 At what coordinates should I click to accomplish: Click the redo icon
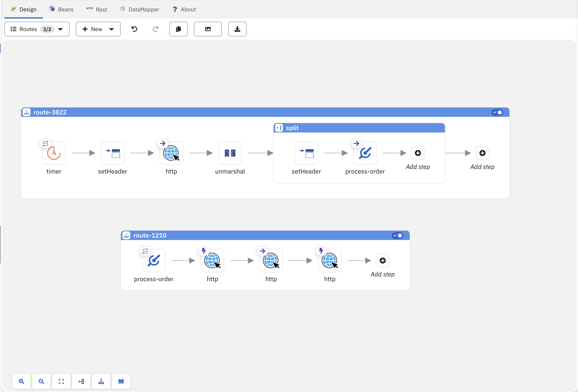pos(155,29)
